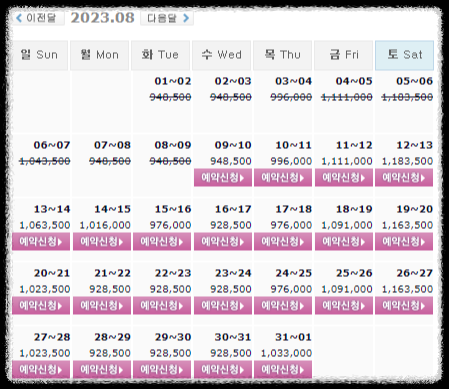Click the 03~04 date label
Screen dimensions: 449x389
tap(293, 81)
